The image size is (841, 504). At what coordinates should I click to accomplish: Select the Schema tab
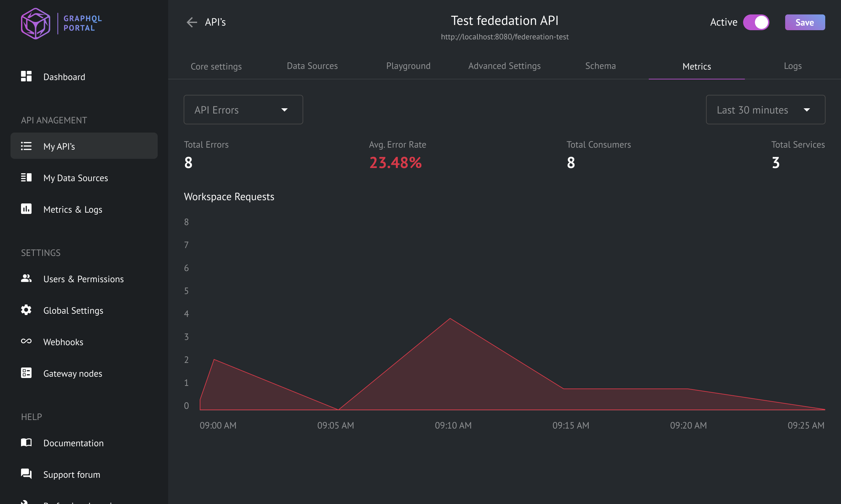(600, 65)
